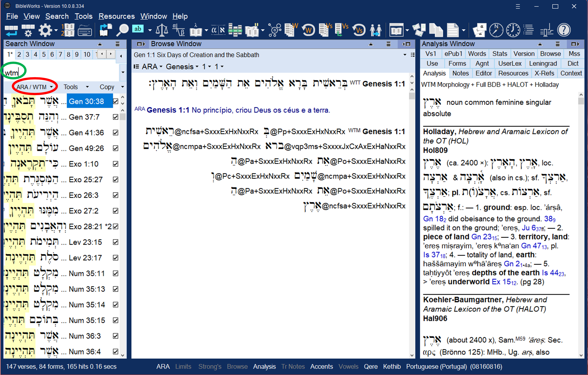Toggle the Exo 1:10 verse checkbox
This screenshot has height=375, width=588.
click(x=116, y=164)
